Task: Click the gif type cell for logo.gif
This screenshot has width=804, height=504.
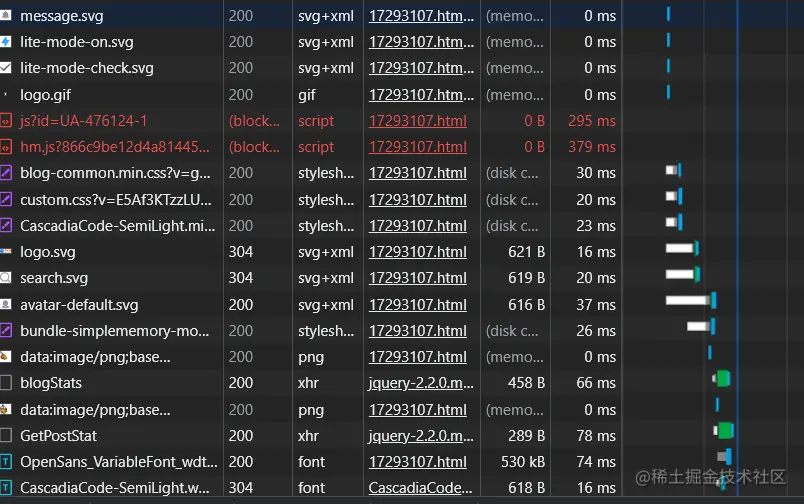Action: point(307,95)
